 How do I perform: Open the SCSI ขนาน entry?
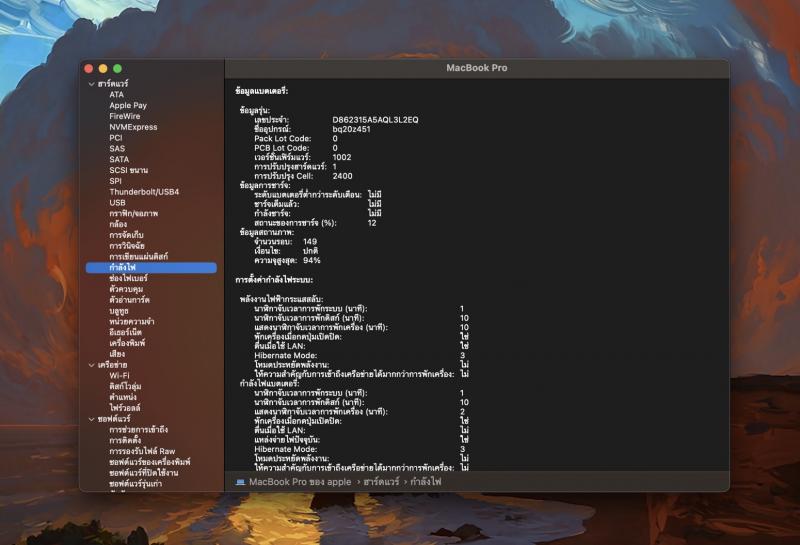point(129,170)
